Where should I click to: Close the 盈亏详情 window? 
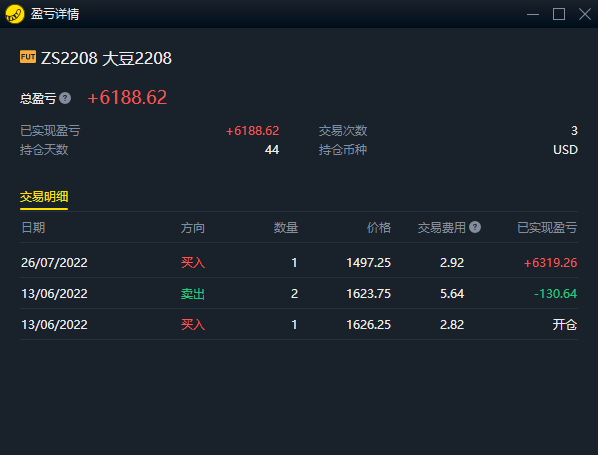(585, 14)
